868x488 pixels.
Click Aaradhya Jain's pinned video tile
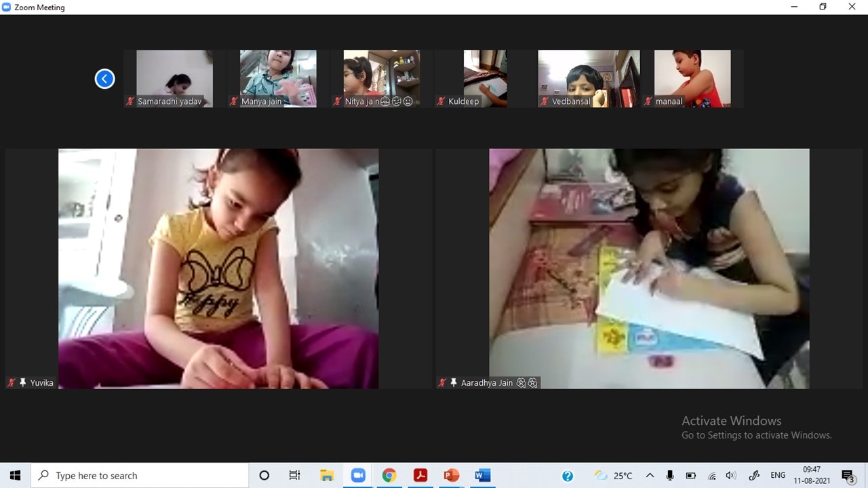pos(649,268)
